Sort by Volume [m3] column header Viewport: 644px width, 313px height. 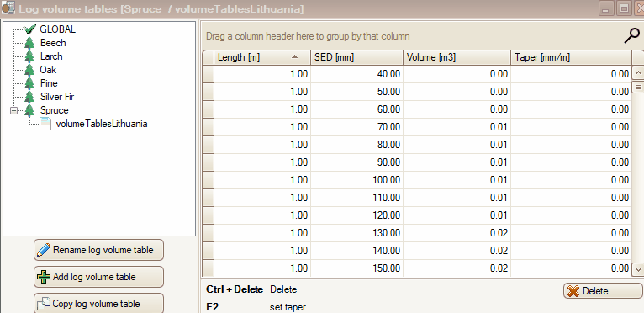pyautogui.click(x=457, y=57)
